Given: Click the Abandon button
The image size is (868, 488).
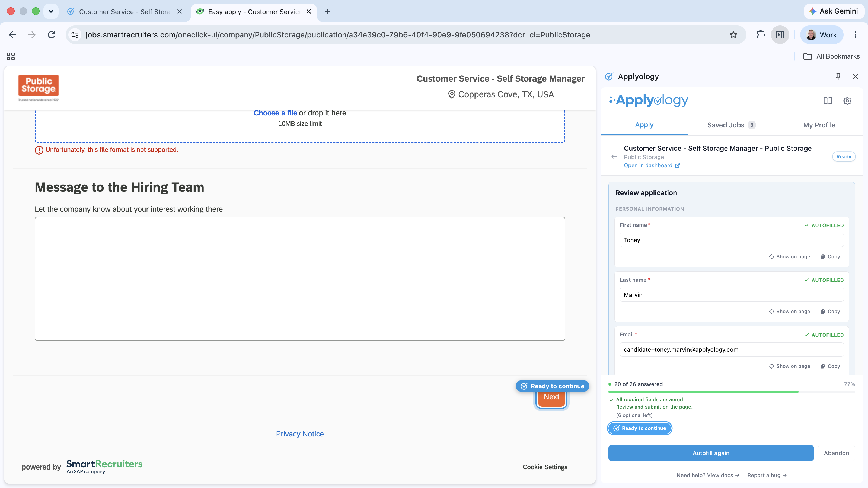Looking at the screenshot, I should pyautogui.click(x=836, y=453).
